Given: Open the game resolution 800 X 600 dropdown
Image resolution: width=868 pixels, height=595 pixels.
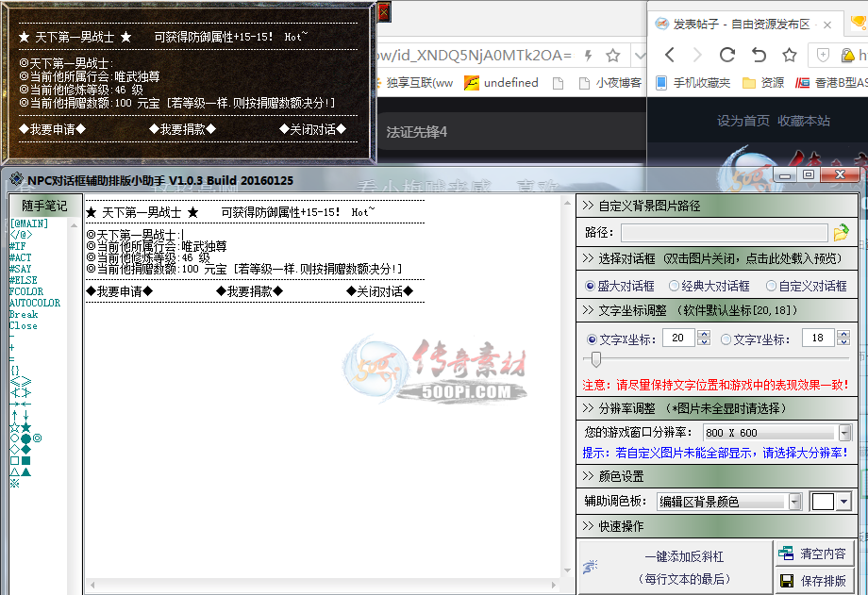Looking at the screenshot, I should point(844,432).
